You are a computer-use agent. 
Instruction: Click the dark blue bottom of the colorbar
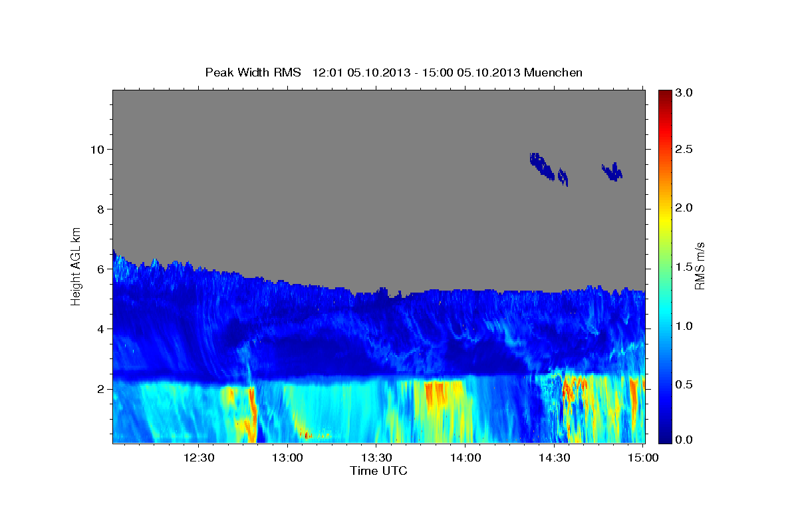click(x=665, y=436)
